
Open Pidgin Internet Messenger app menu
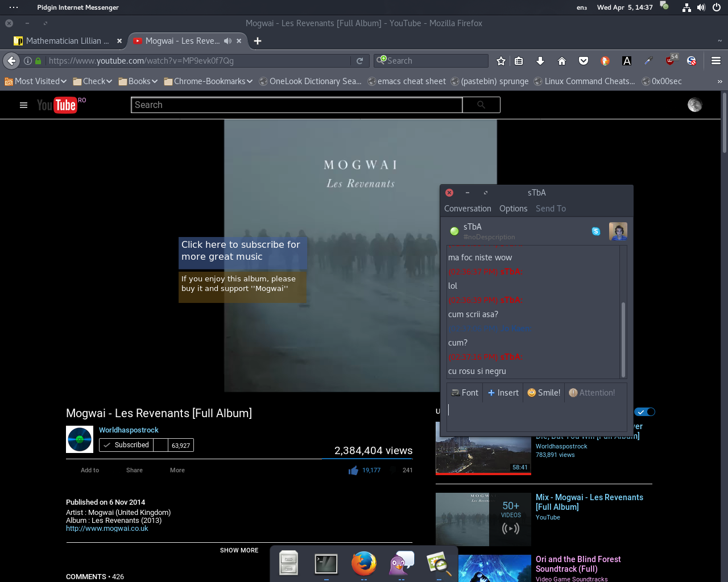click(x=78, y=7)
